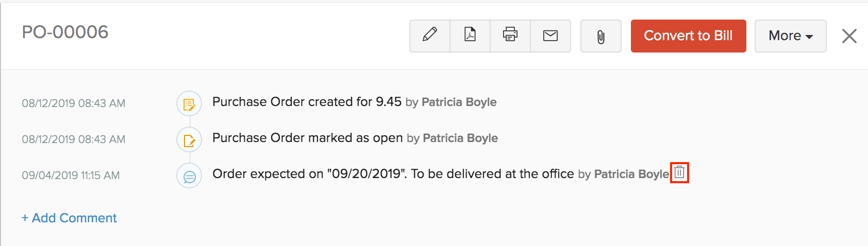Attach a file using the paperclip icon

600,37
